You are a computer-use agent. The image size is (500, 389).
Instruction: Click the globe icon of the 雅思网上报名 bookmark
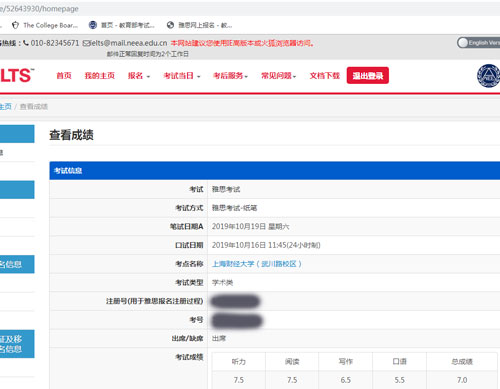(x=170, y=25)
